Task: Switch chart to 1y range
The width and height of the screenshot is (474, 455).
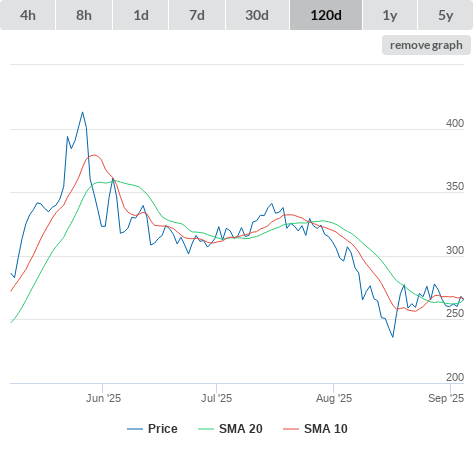Action: [x=390, y=15]
